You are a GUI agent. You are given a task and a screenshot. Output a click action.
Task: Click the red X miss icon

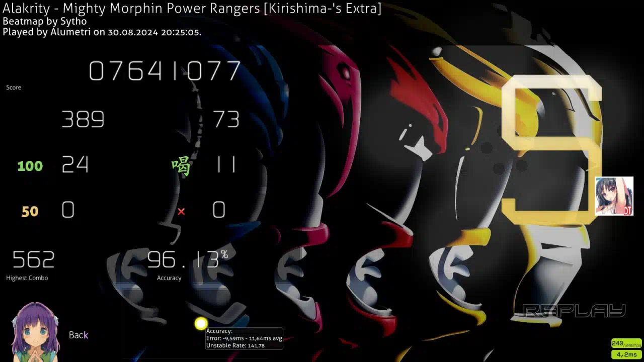(x=181, y=212)
